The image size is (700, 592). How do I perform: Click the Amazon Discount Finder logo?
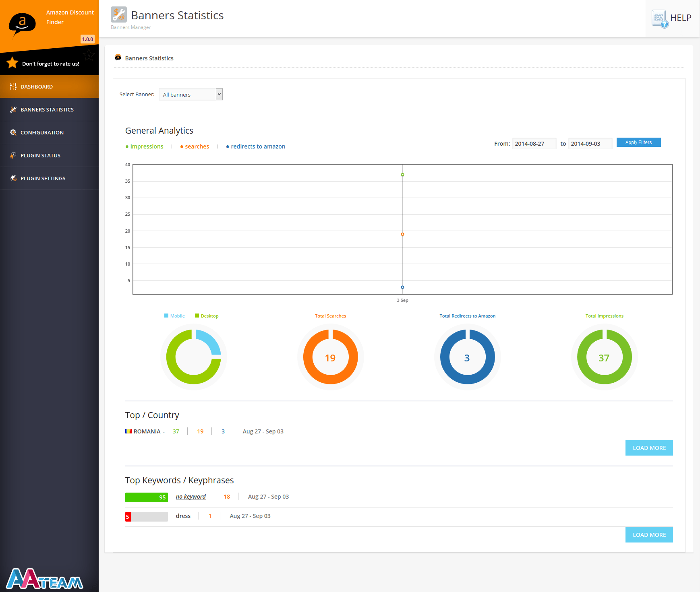tap(22, 24)
